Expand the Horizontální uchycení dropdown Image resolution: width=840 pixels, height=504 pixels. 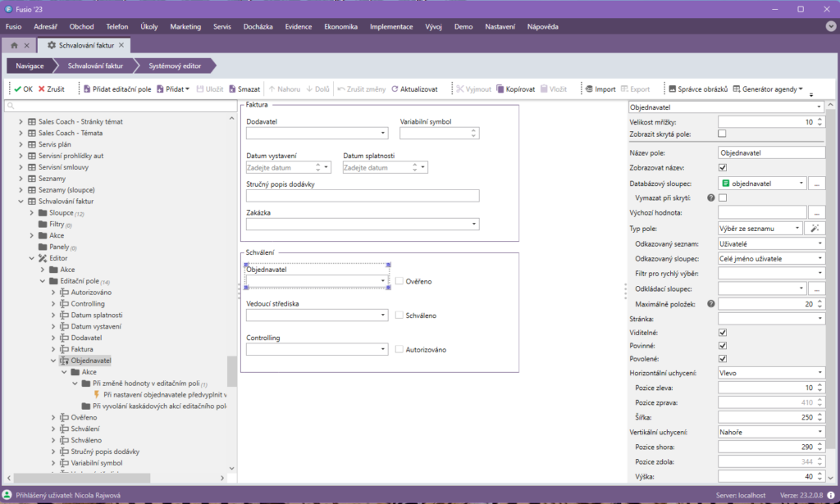(770, 372)
